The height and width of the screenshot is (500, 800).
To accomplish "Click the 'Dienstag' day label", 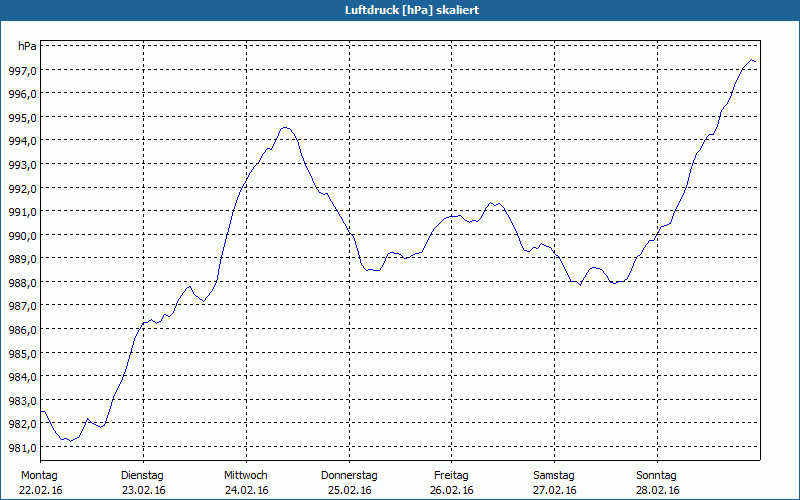I will tap(142, 476).
